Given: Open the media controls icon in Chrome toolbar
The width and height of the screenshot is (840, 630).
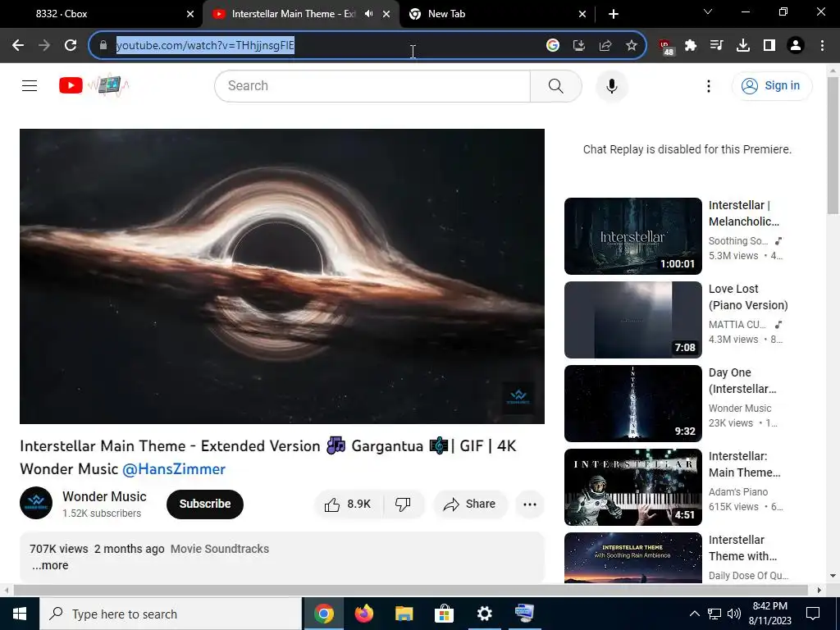Looking at the screenshot, I should click(x=716, y=46).
